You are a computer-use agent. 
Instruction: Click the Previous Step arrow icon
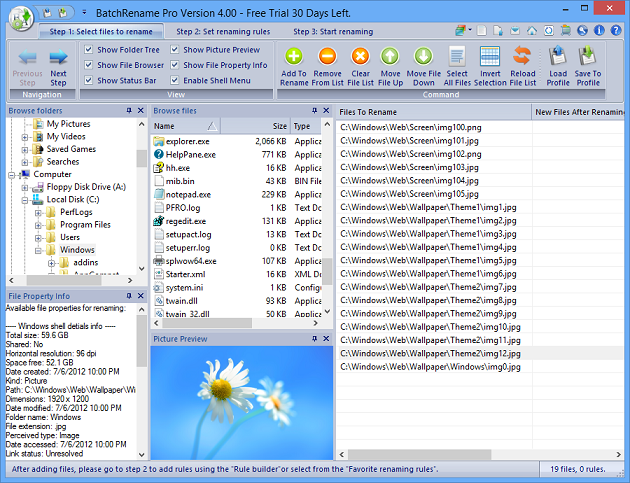click(27, 57)
